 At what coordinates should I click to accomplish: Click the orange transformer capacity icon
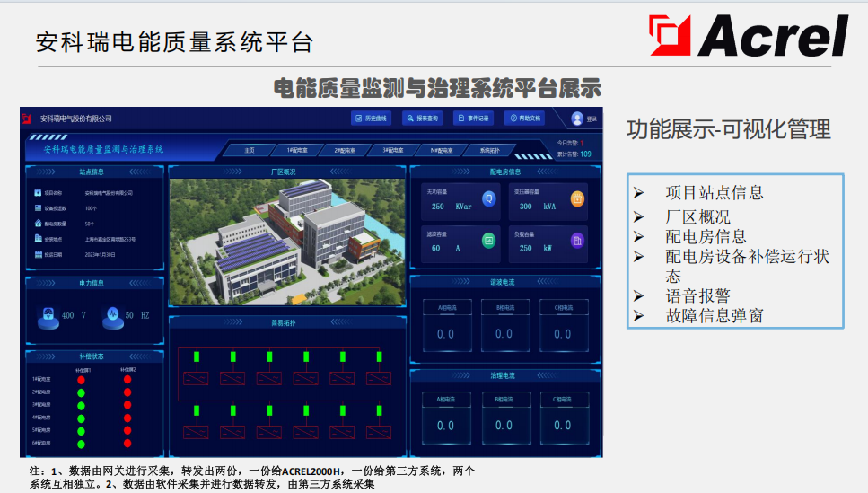[577, 198]
